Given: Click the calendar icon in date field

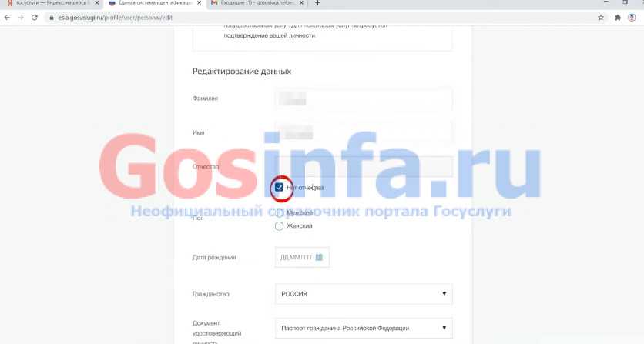Looking at the screenshot, I should coord(318,257).
